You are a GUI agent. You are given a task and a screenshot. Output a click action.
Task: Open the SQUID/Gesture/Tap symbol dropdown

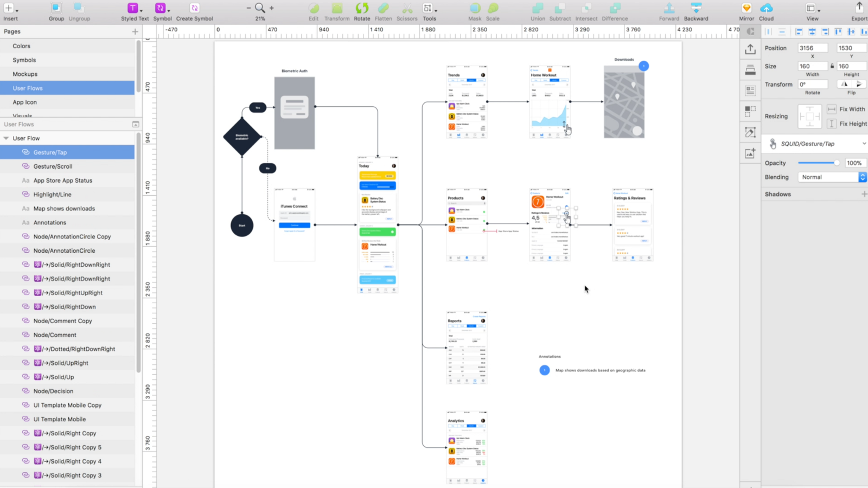click(x=864, y=143)
